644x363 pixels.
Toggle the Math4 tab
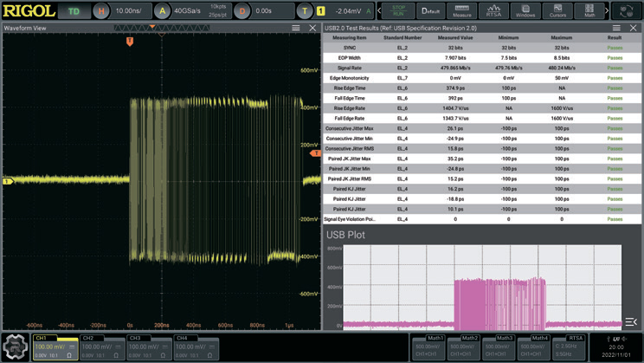click(x=533, y=347)
